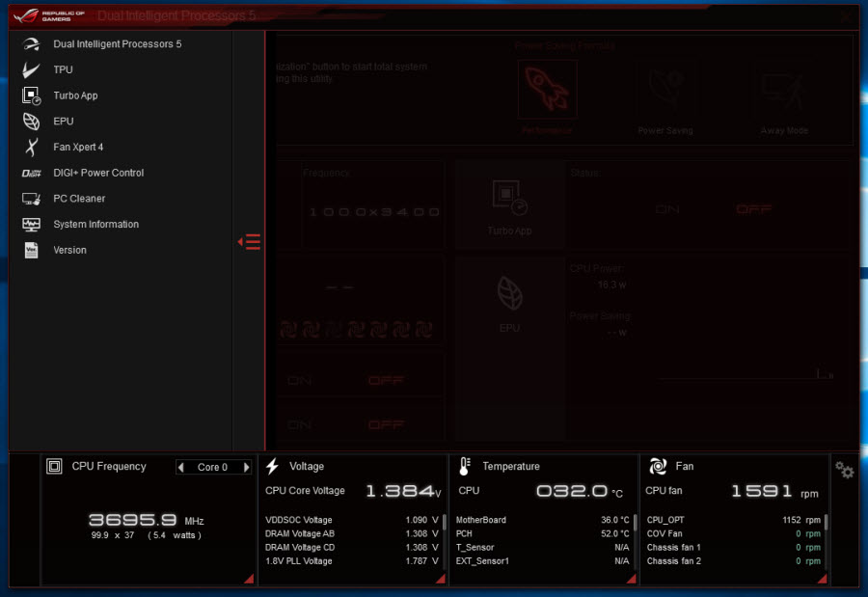Click the EXT_Sensor1 row
Screen dimensions: 868x597
[x=542, y=561]
